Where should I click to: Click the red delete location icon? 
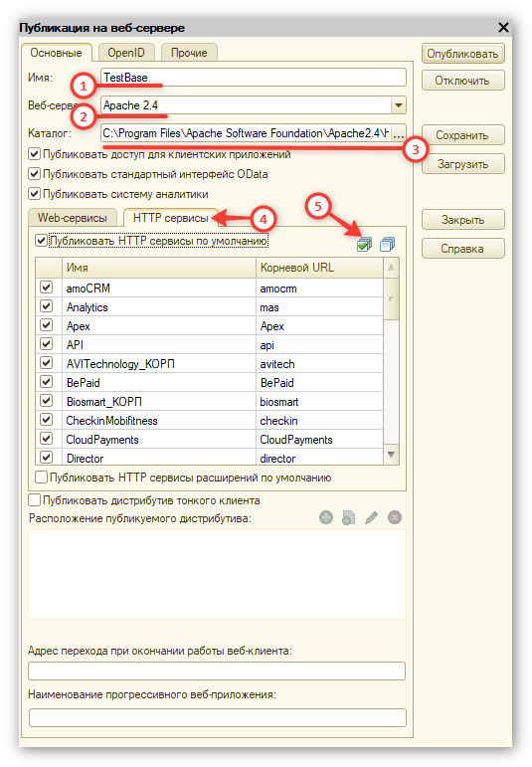[x=395, y=517]
